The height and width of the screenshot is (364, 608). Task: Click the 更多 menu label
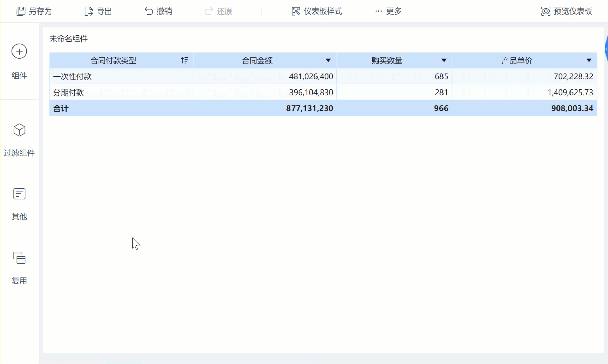pos(394,11)
